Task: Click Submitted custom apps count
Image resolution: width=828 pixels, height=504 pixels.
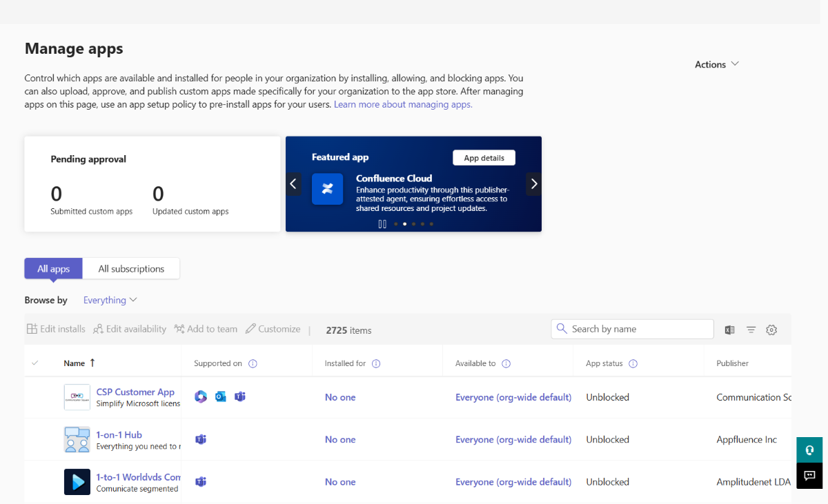Action: (x=57, y=193)
